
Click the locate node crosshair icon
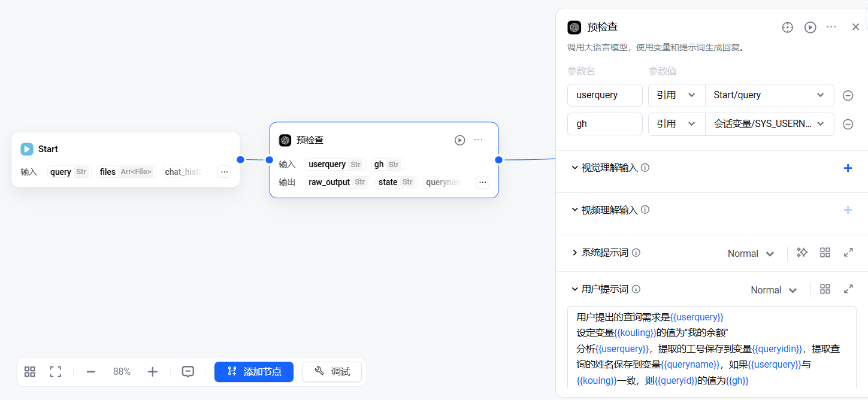[x=788, y=28]
